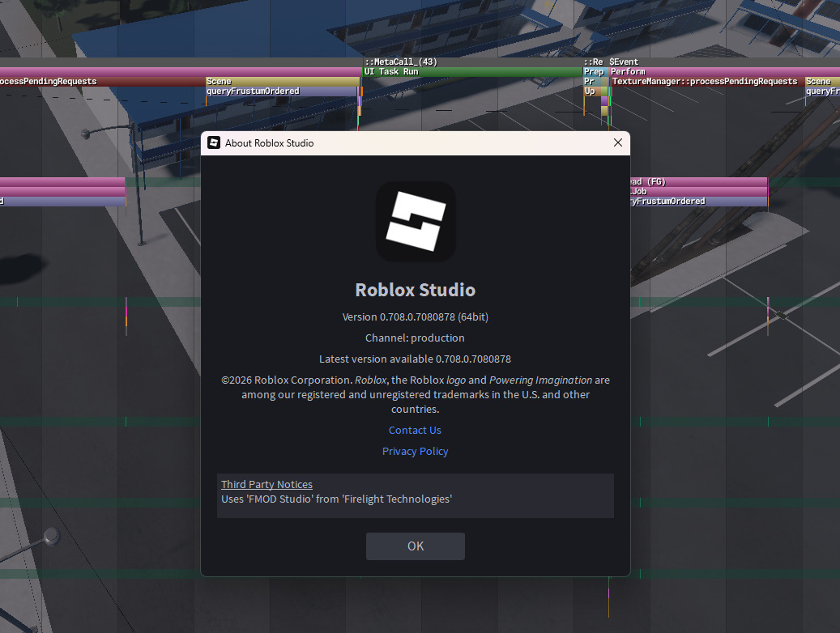Click the large Roblox Studio logo
The width and height of the screenshot is (840, 633).
coord(416,222)
